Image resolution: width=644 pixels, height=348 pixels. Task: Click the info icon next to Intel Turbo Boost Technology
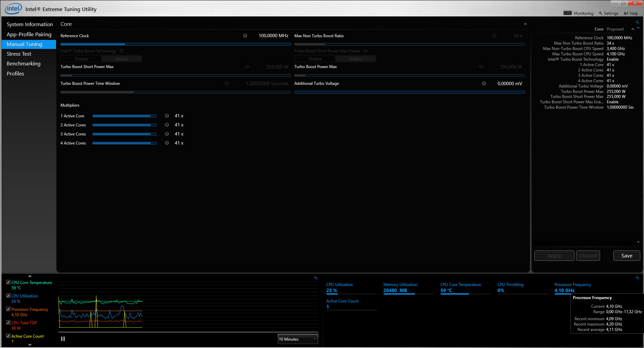click(x=122, y=51)
